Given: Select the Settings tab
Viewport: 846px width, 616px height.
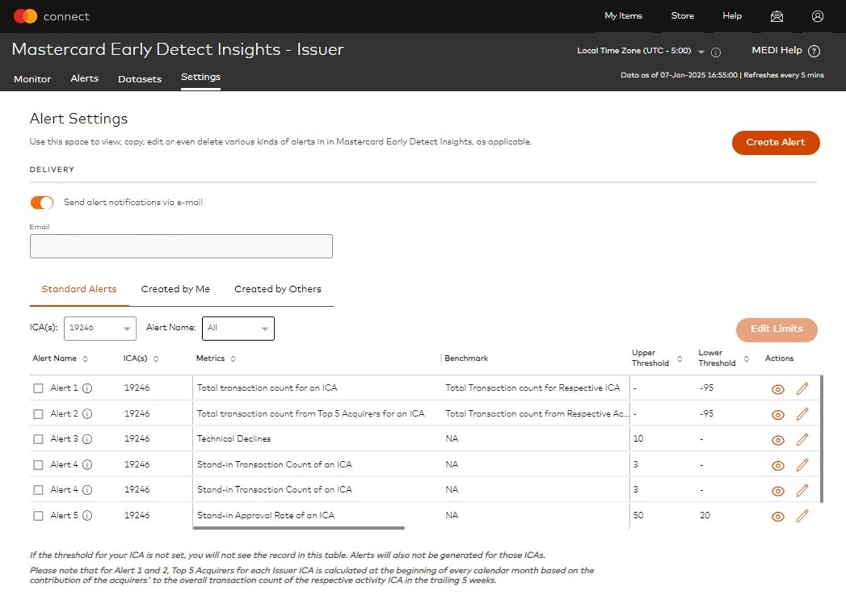Looking at the screenshot, I should 201,77.
